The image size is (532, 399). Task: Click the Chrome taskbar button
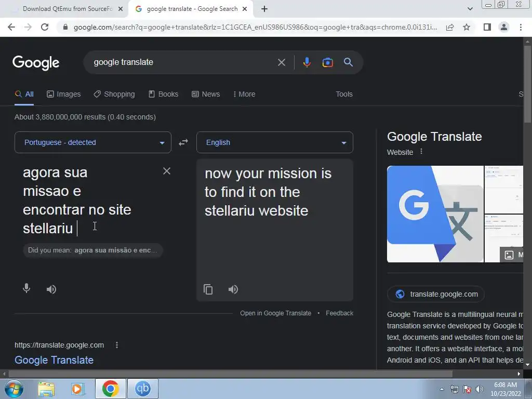(x=110, y=389)
